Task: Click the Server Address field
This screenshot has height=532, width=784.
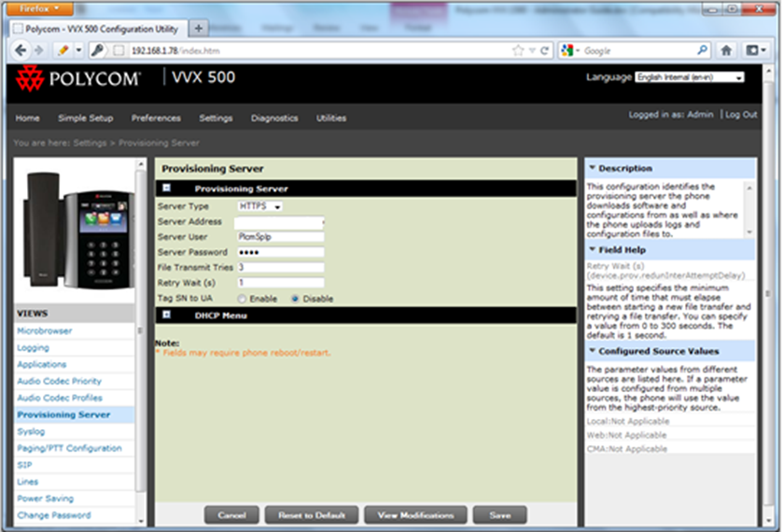Action: click(279, 221)
